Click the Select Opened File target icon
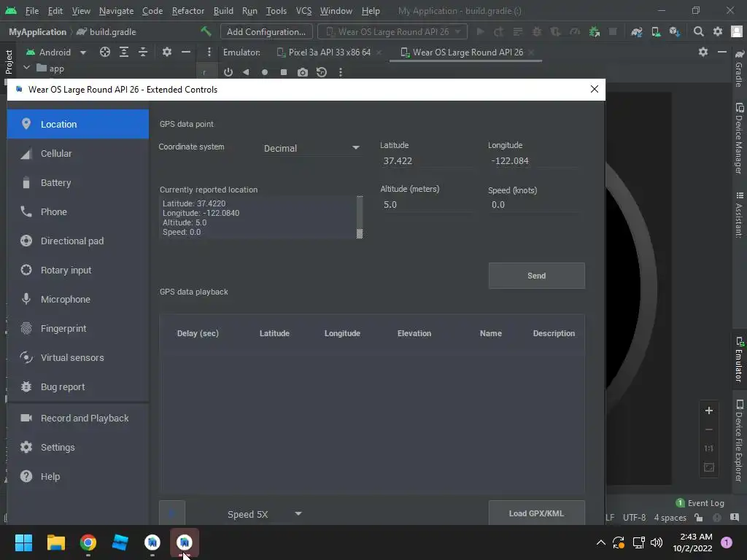The image size is (747, 560). coord(105,52)
